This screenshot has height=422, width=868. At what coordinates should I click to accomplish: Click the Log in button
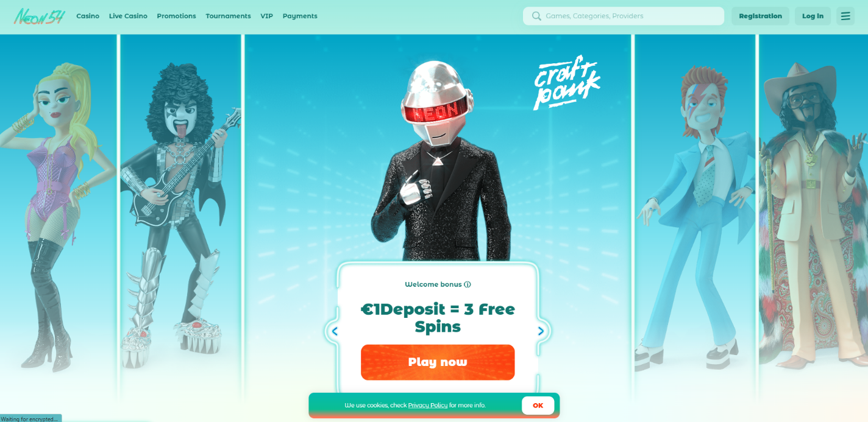click(x=813, y=16)
